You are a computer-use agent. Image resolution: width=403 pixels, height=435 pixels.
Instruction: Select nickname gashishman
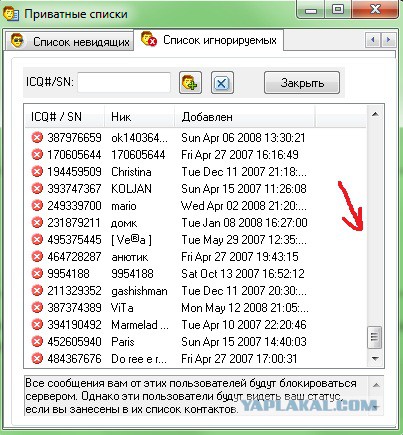[139, 291]
